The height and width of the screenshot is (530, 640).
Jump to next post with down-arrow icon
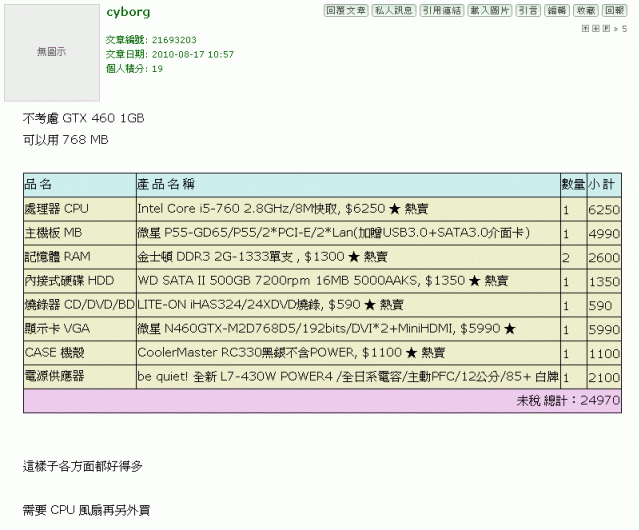click(596, 29)
